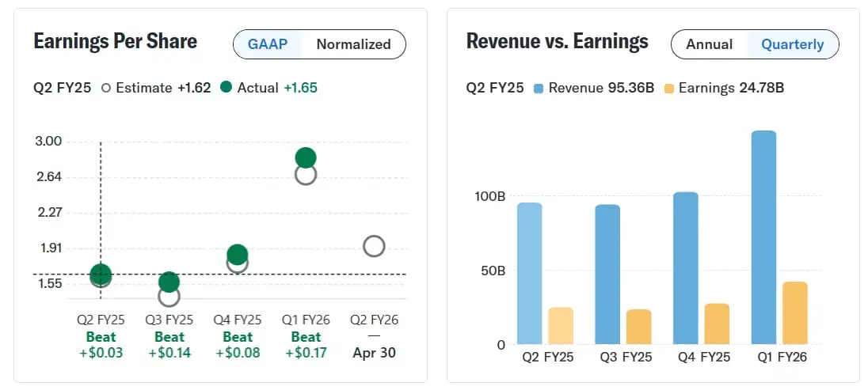Click the Q1 FY26 Beat +$0.17 label

click(306, 345)
